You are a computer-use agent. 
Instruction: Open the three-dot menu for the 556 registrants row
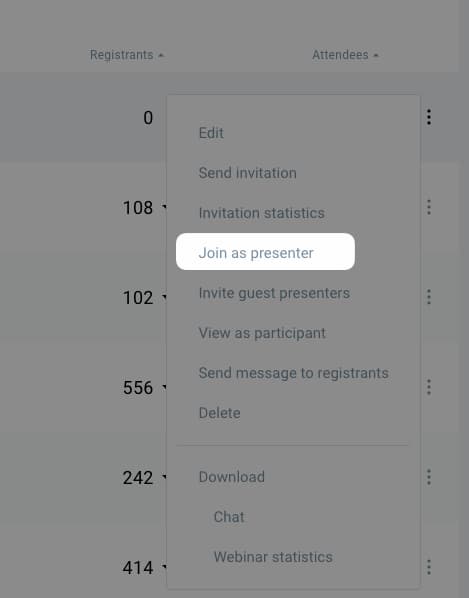coord(429,387)
